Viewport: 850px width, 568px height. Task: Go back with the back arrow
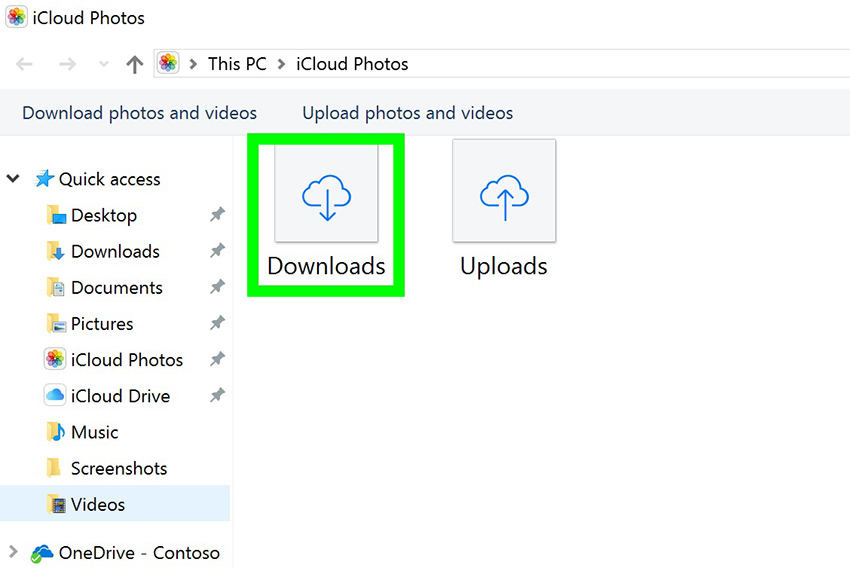point(24,64)
